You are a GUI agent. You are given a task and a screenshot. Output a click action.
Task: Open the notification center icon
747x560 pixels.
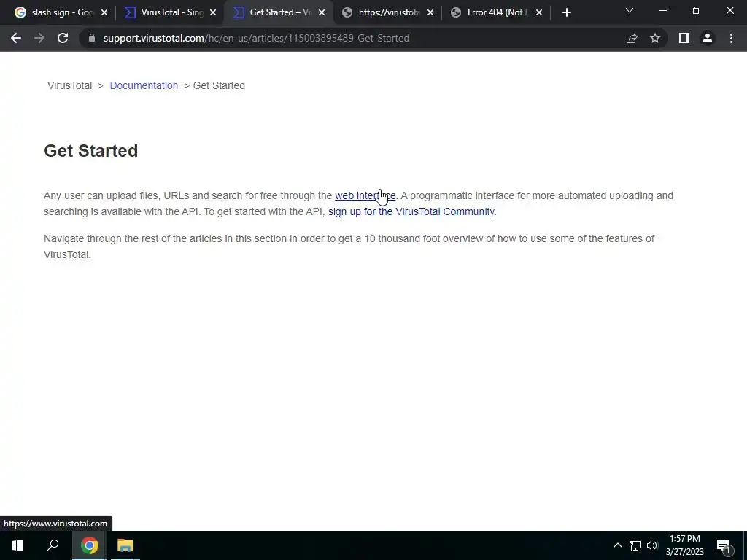pyautogui.click(x=724, y=545)
